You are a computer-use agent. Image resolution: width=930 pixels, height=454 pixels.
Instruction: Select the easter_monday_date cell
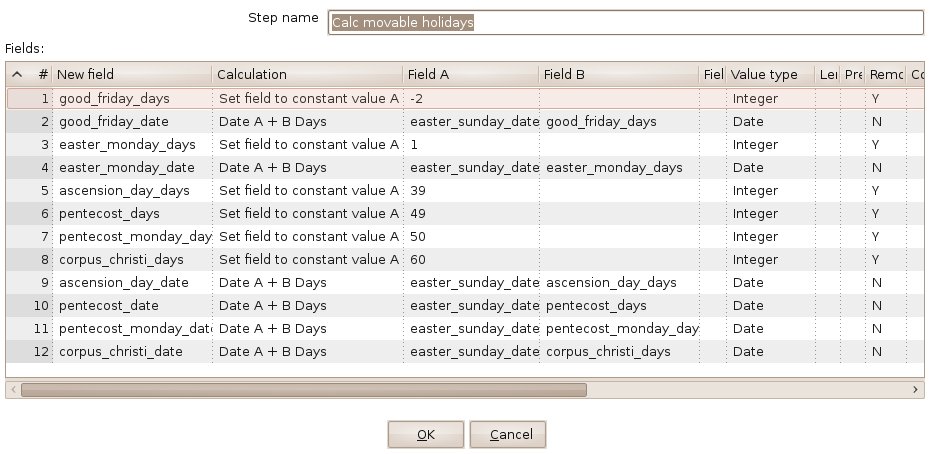pos(132,168)
